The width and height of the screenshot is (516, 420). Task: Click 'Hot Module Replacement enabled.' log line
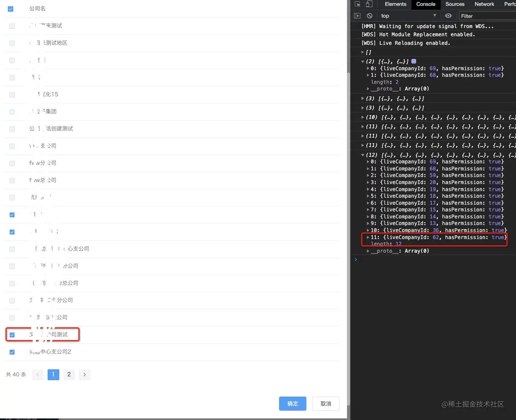pyautogui.click(x=418, y=34)
